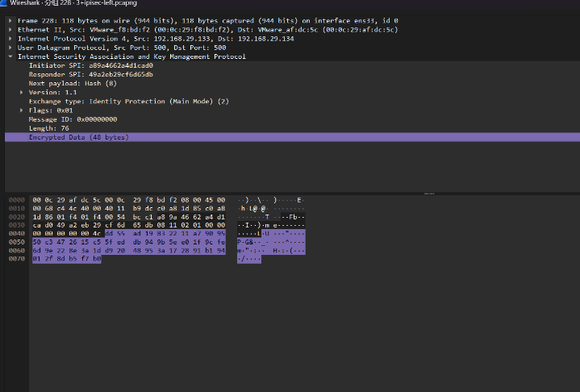This screenshot has height=392, width=580.
Task: Click the User Datagram Protocol port text
Action: pos(122,48)
